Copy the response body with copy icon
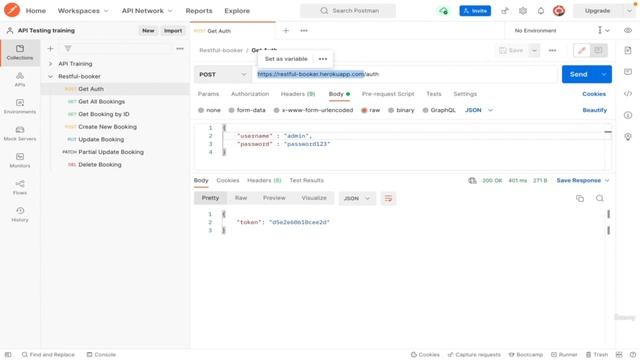The height and width of the screenshot is (360, 640). pyautogui.click(x=580, y=198)
